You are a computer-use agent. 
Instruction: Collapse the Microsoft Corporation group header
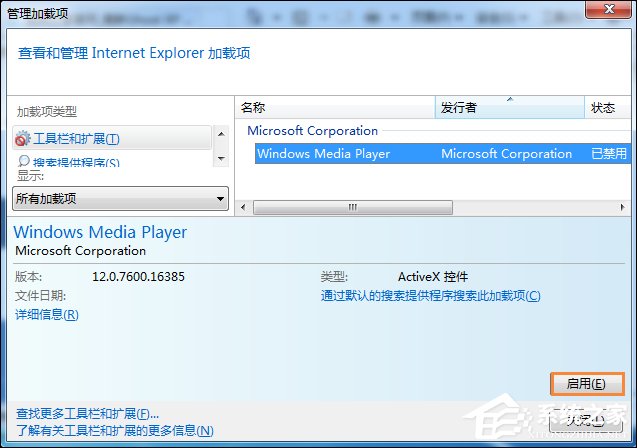tap(312, 131)
